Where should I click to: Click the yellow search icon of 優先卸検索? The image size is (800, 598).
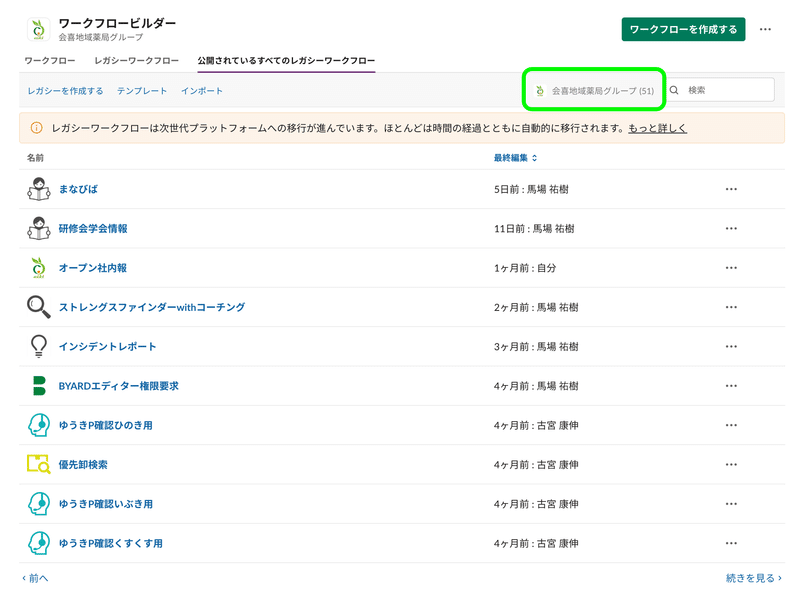tap(39, 464)
